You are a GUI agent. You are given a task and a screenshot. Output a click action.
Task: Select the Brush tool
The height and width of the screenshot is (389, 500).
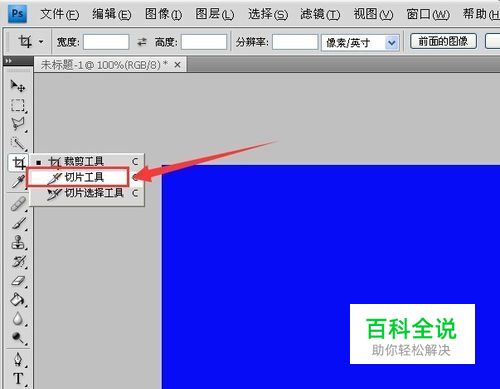[18, 223]
